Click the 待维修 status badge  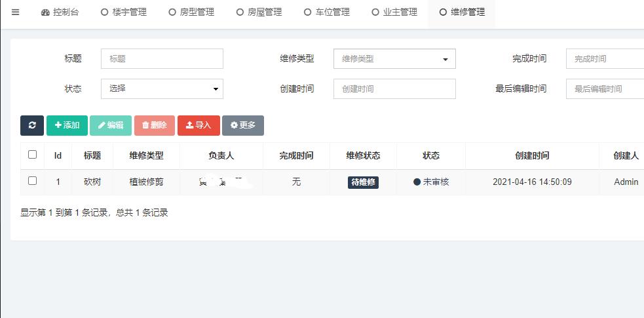pyautogui.click(x=363, y=182)
